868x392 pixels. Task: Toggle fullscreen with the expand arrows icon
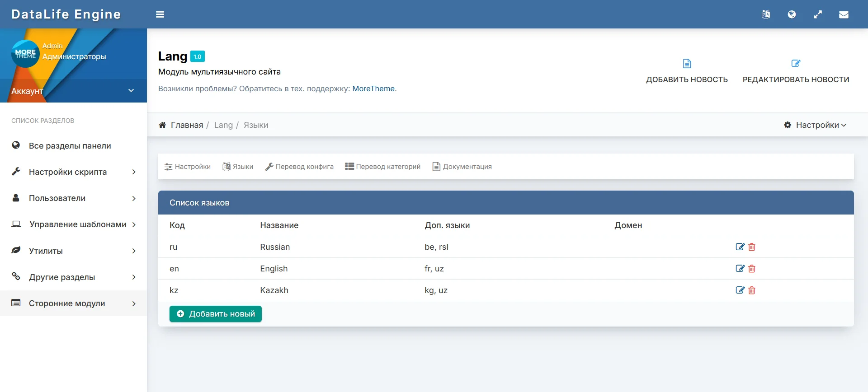coord(818,14)
